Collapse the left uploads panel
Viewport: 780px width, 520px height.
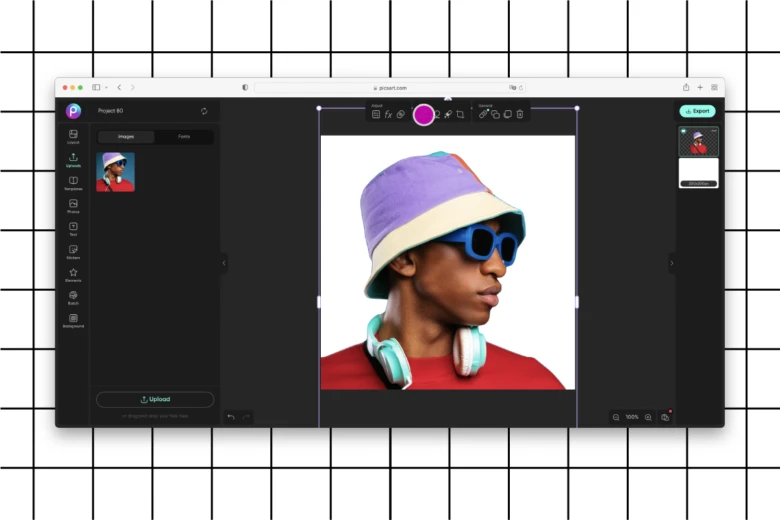pos(223,263)
